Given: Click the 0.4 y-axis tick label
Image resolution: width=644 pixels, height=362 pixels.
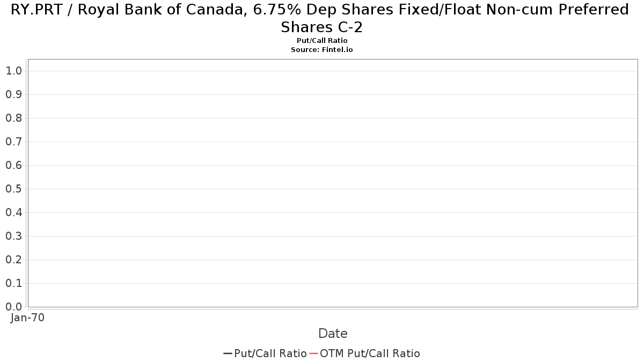Looking at the screenshot, I should pyautogui.click(x=13, y=212).
